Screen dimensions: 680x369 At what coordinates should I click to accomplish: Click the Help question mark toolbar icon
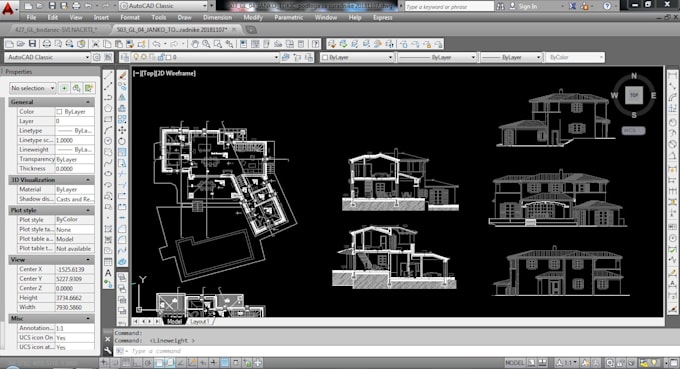point(316,44)
